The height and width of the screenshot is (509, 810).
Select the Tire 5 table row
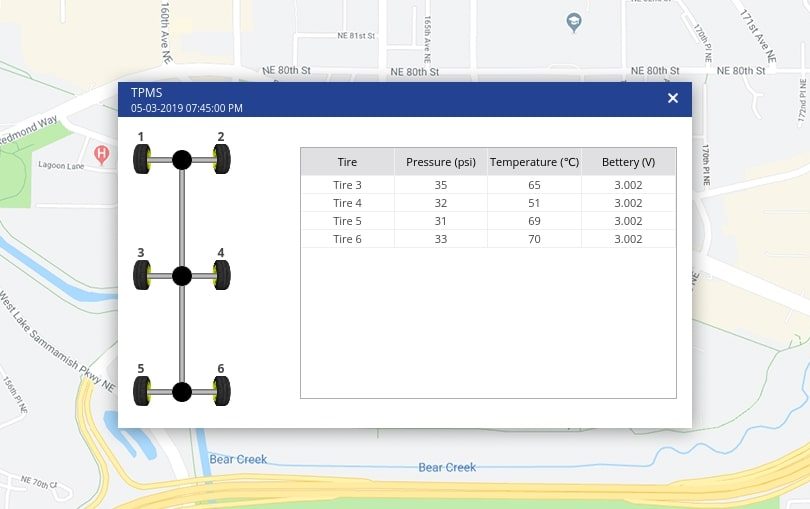coord(488,221)
